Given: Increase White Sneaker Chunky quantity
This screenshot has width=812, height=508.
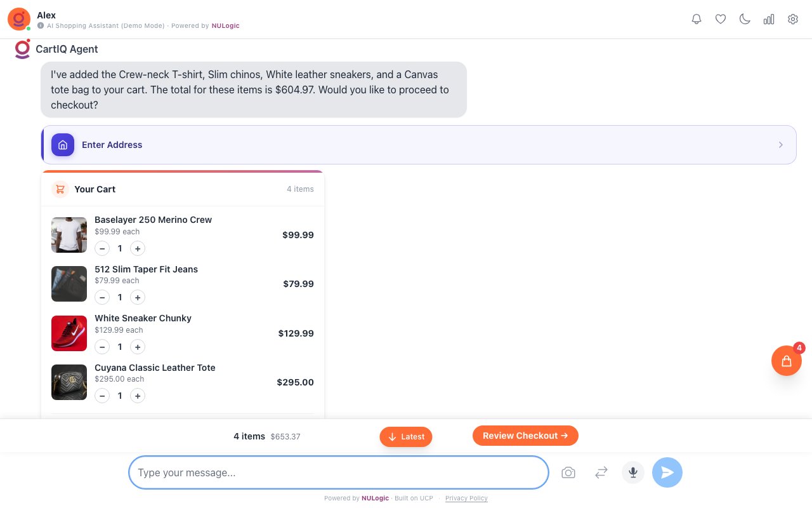Looking at the screenshot, I should coord(138,347).
